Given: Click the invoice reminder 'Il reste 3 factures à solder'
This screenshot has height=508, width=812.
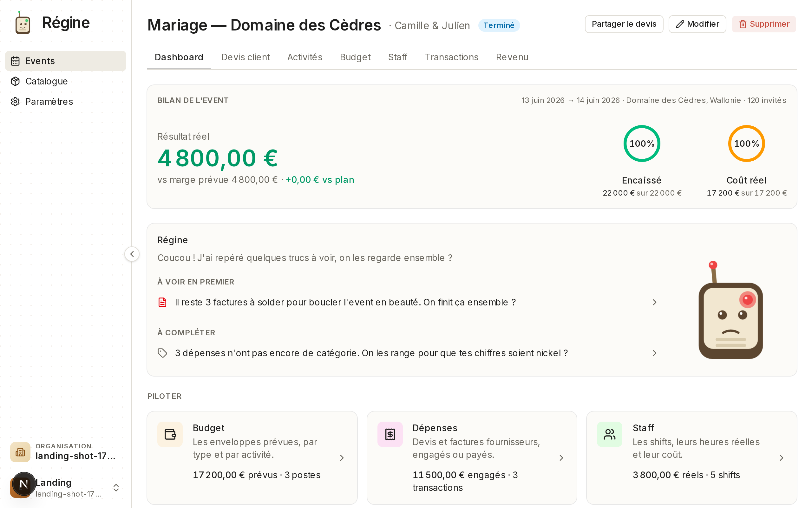Looking at the screenshot, I should click(x=345, y=302).
